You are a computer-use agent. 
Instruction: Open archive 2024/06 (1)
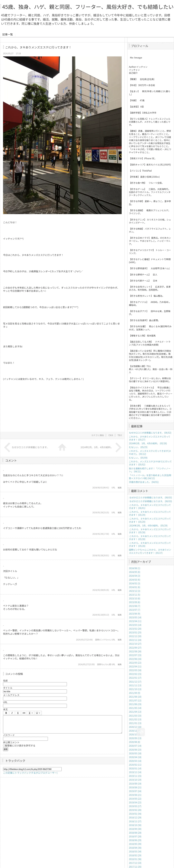tap(134, 568)
